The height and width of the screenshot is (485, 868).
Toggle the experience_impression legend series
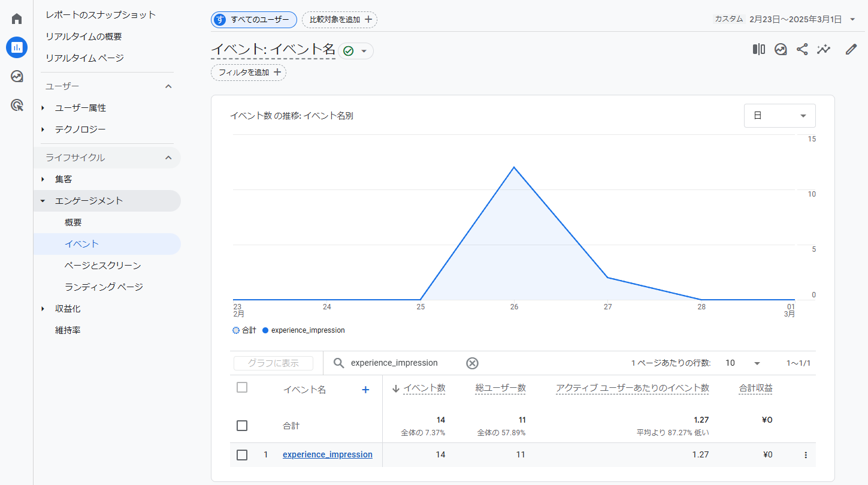(x=304, y=330)
